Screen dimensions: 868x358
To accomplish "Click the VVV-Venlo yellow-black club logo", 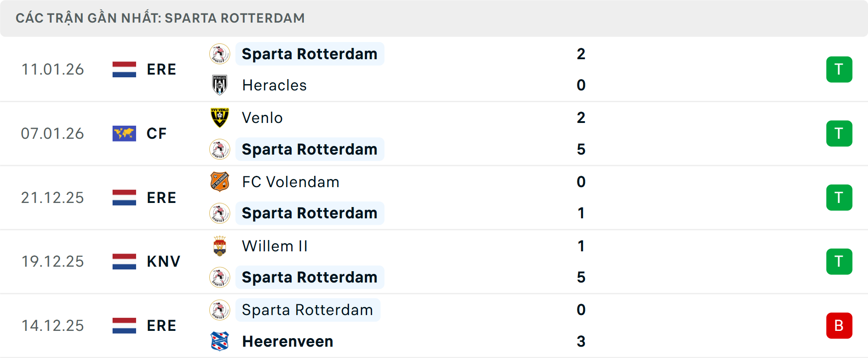I will click(220, 118).
